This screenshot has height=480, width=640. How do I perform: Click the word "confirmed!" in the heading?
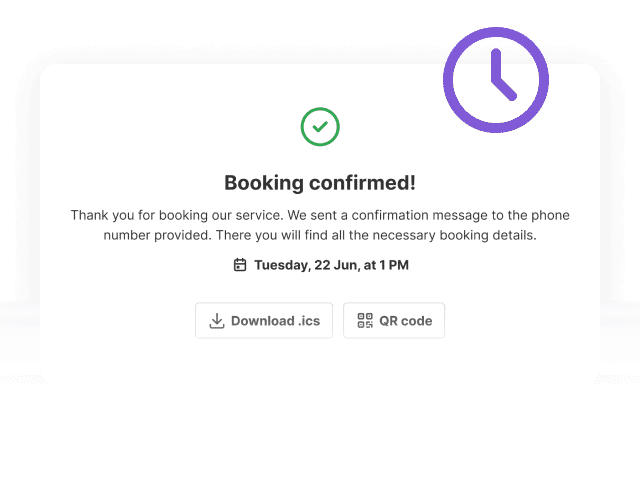(x=362, y=183)
